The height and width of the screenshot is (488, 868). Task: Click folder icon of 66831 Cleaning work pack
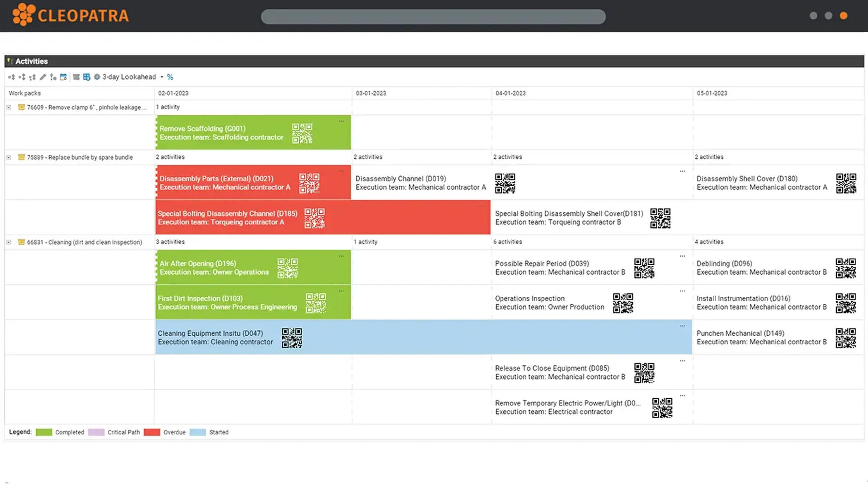[21, 242]
